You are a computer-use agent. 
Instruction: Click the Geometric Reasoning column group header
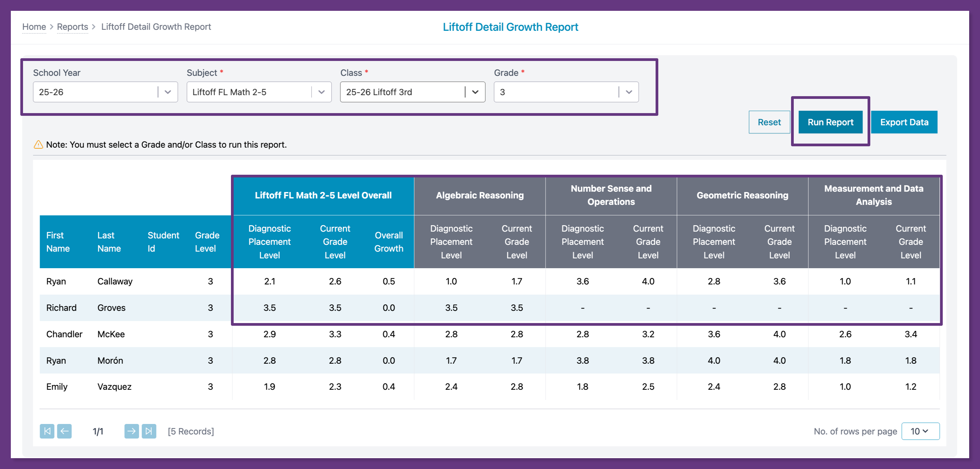[742, 195]
